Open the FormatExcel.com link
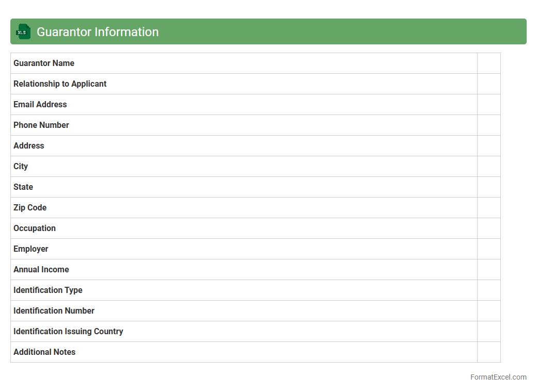Screen dimensions: 537x392 click(x=498, y=377)
